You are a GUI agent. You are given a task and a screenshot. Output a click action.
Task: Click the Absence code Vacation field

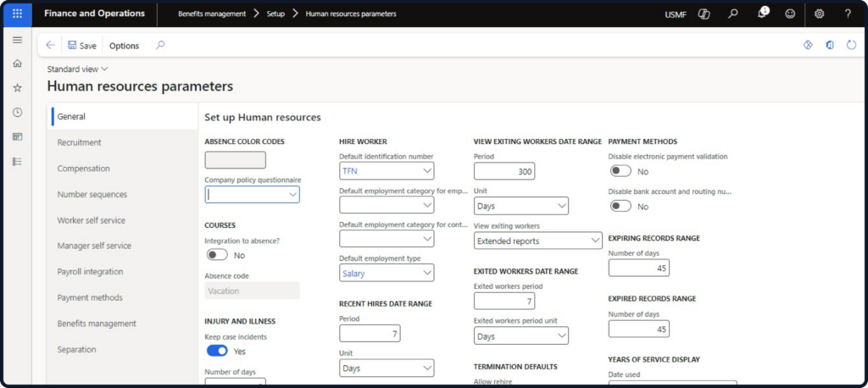coord(252,291)
